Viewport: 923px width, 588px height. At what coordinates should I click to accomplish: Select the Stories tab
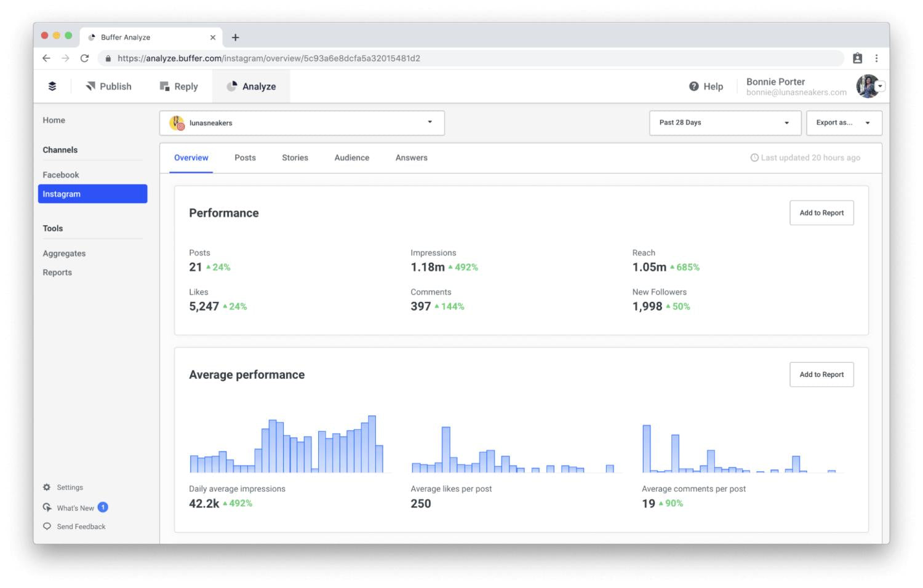coord(295,158)
